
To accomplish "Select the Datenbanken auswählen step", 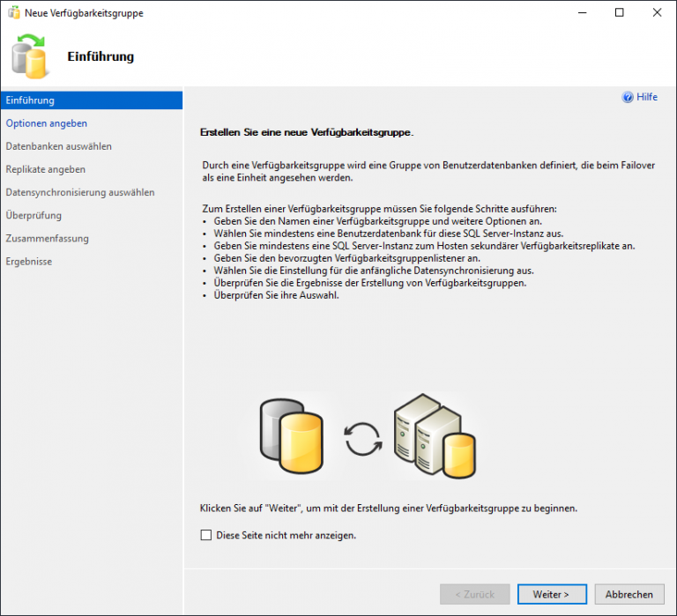I will pyautogui.click(x=59, y=146).
